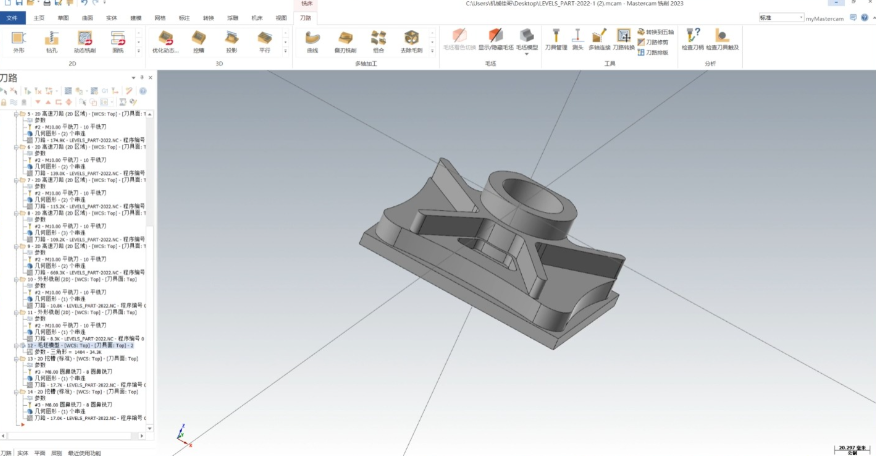Click the 检查刀柄 check holder icon

pos(692,40)
